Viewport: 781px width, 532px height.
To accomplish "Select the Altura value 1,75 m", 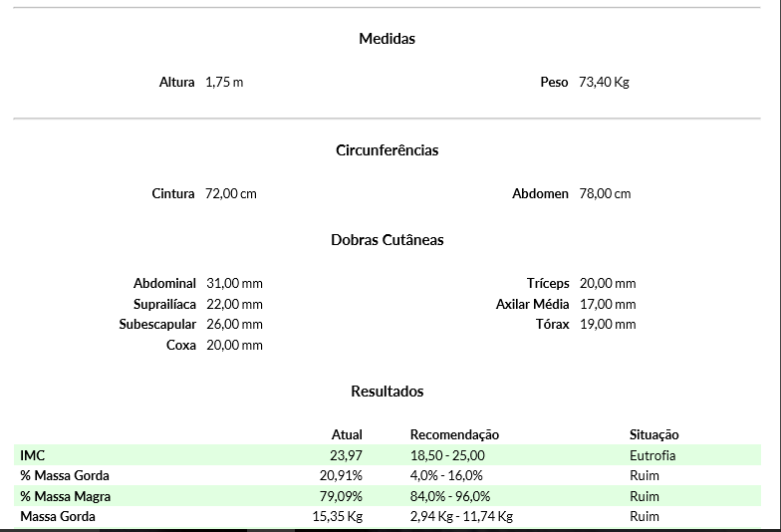I will pos(224,82).
